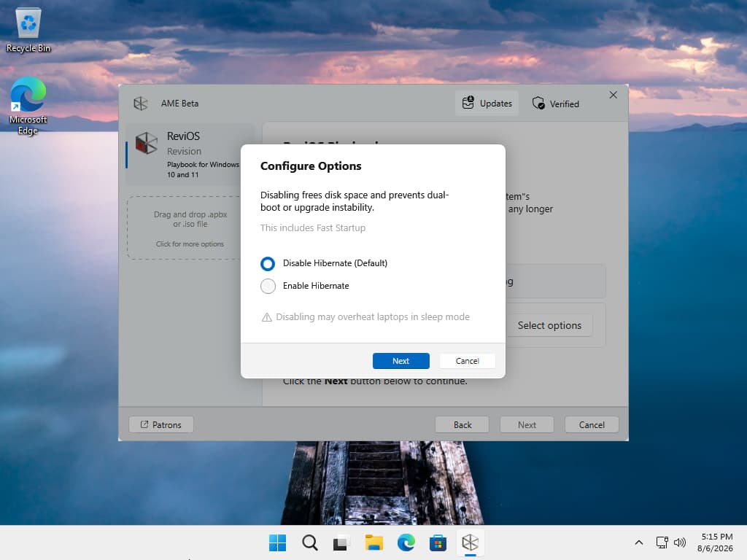The image size is (747, 560).
Task: Click the Verified shield icon
Action: (x=538, y=104)
